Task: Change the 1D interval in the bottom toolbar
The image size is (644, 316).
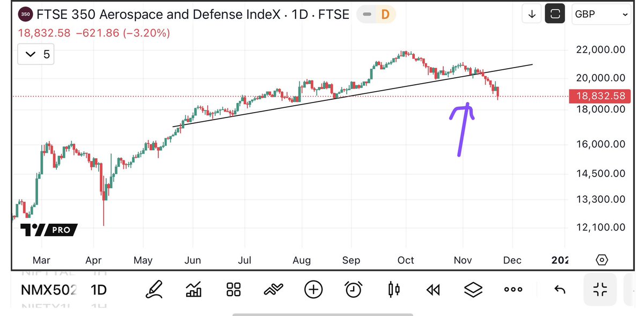Action: [x=99, y=290]
